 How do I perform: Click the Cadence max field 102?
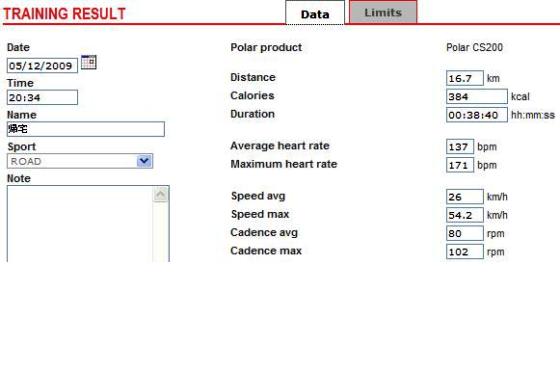click(465, 252)
